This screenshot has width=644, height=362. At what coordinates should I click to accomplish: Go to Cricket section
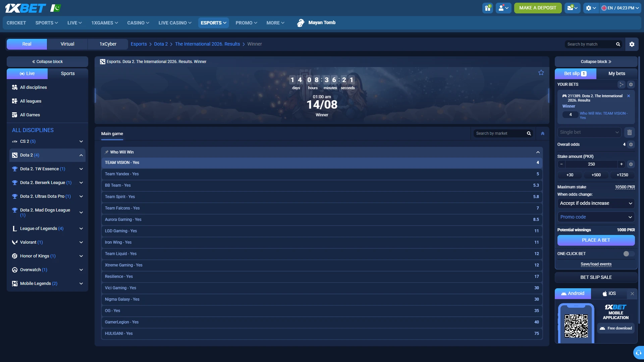[x=16, y=23]
